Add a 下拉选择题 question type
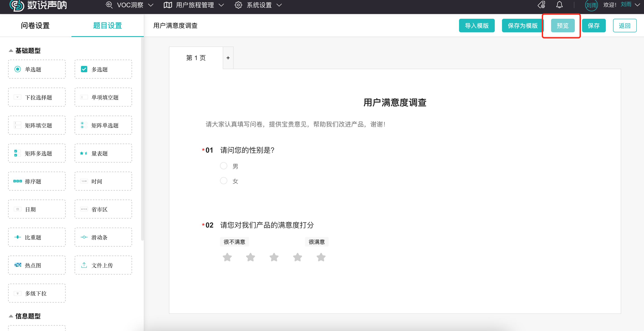 [x=37, y=97]
